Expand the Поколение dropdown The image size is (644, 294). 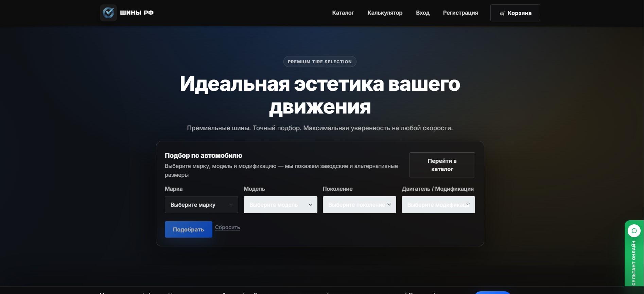tap(360, 205)
